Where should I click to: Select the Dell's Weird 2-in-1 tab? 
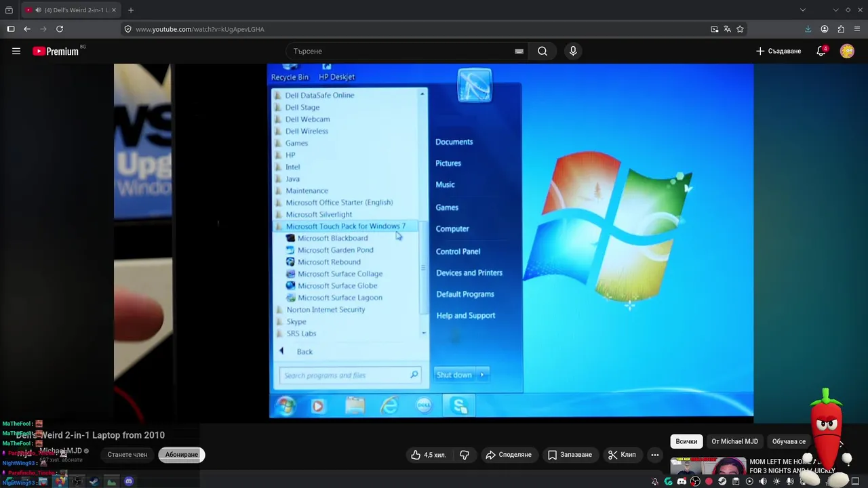[71, 10]
